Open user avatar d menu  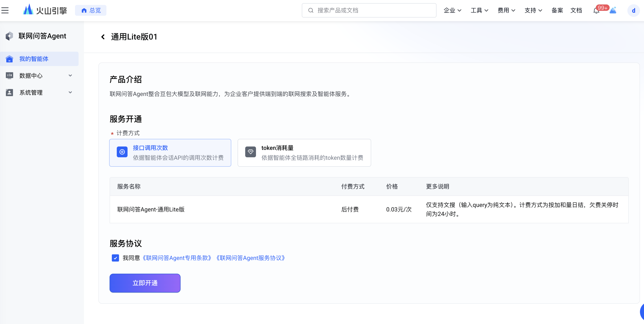click(x=633, y=11)
